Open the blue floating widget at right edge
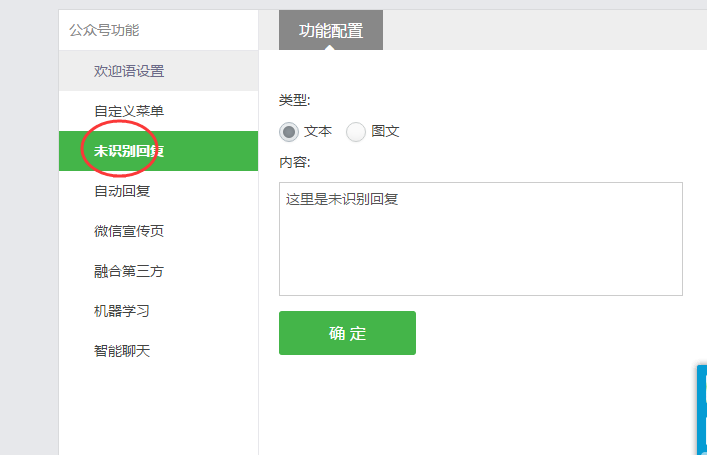 [702, 409]
